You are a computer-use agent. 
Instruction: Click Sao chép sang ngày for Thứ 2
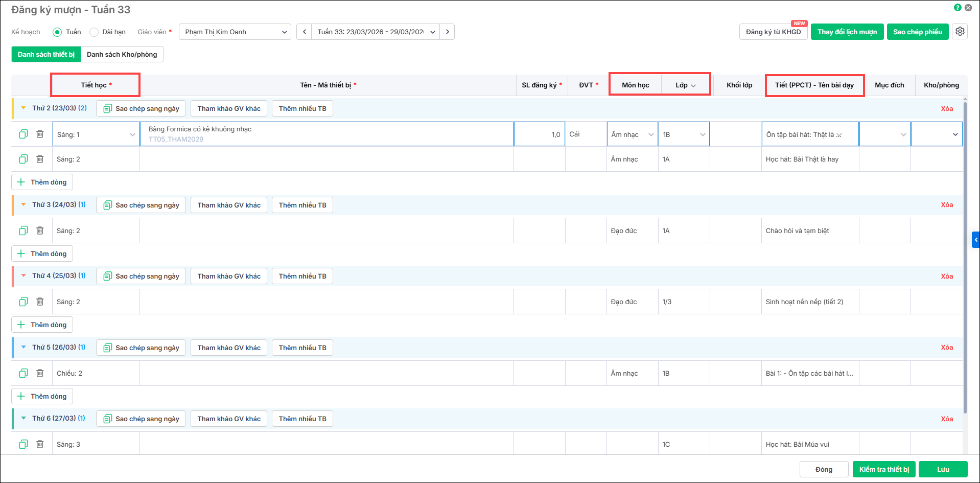(x=141, y=108)
